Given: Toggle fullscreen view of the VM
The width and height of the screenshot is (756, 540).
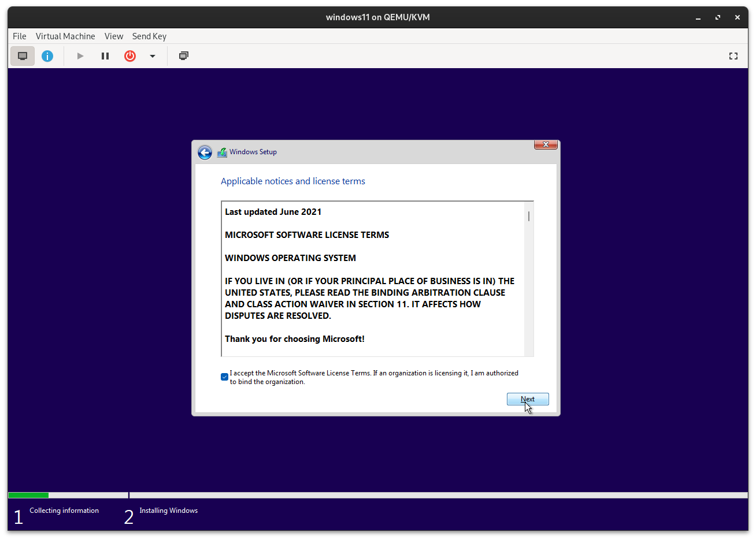Looking at the screenshot, I should 733,56.
